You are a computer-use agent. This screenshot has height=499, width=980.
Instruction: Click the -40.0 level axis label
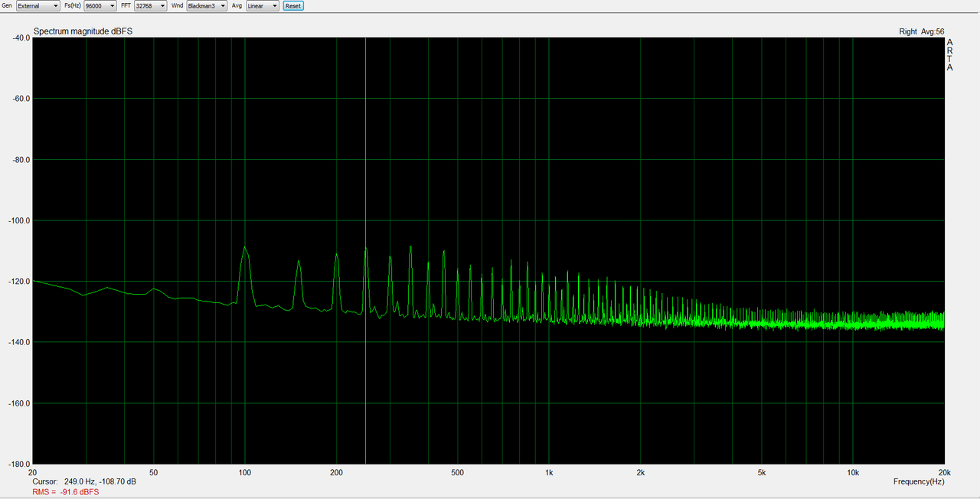pyautogui.click(x=20, y=38)
